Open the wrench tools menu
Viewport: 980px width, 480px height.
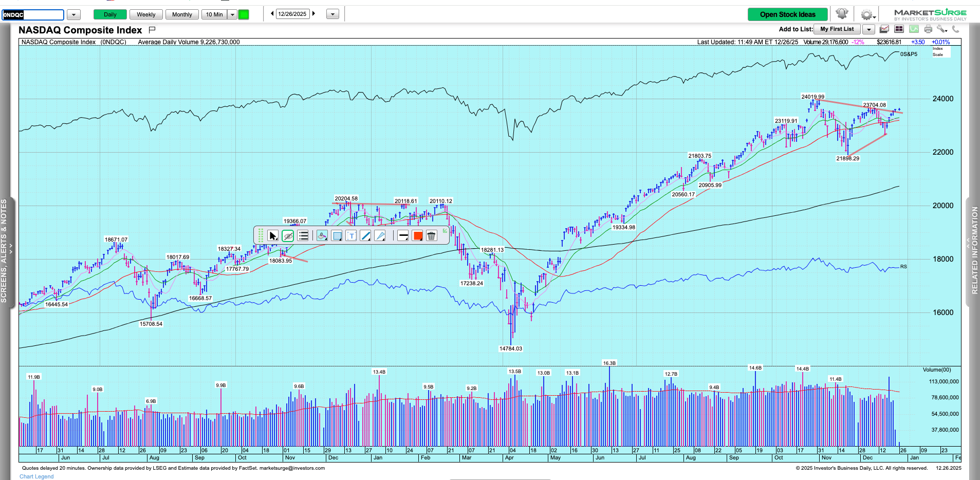[x=941, y=29]
